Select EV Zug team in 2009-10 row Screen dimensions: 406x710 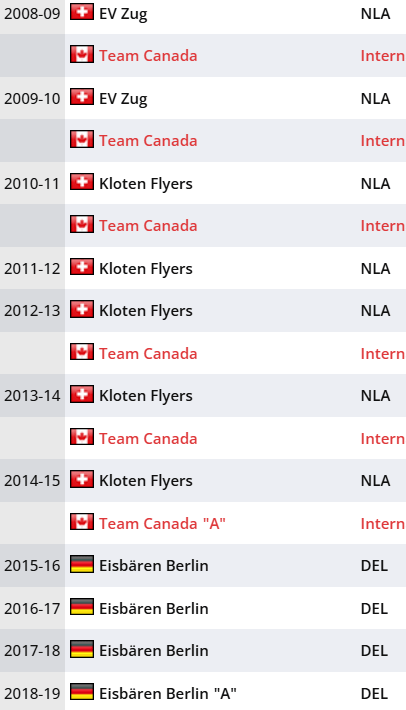pos(123,99)
